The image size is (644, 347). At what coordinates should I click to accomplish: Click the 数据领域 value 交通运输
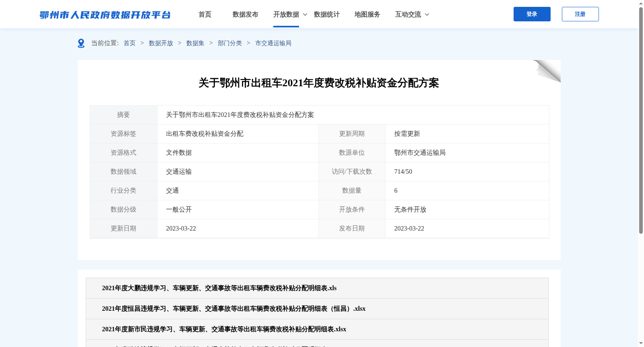coord(179,172)
